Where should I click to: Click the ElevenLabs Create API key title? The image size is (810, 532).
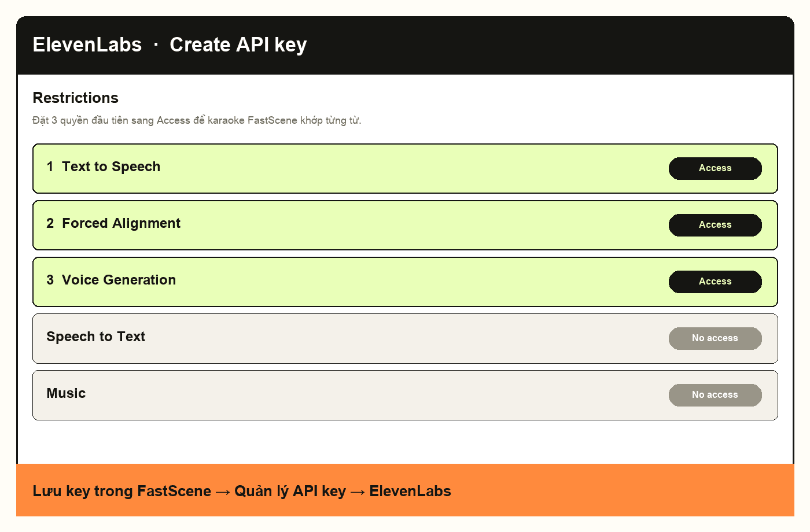tap(170, 45)
